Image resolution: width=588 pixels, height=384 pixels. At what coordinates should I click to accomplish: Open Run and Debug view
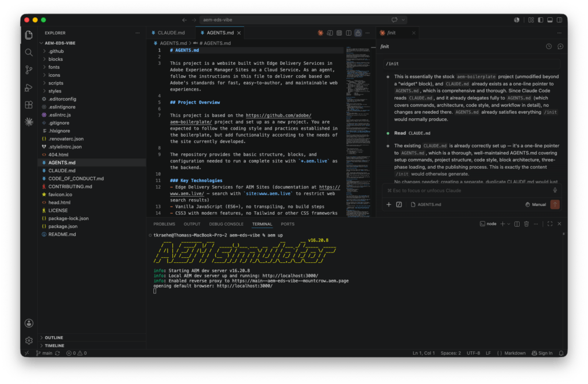click(x=29, y=87)
